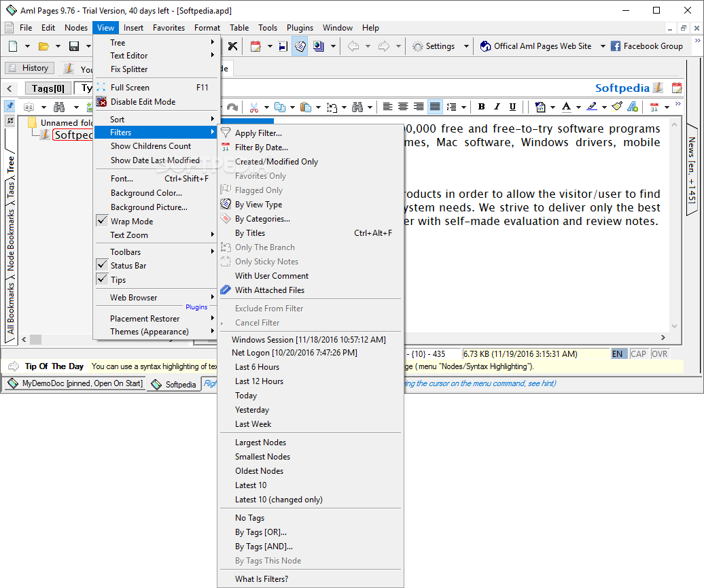Enable the With User Comment filter
Screen dimensions: 704x588
click(311, 276)
